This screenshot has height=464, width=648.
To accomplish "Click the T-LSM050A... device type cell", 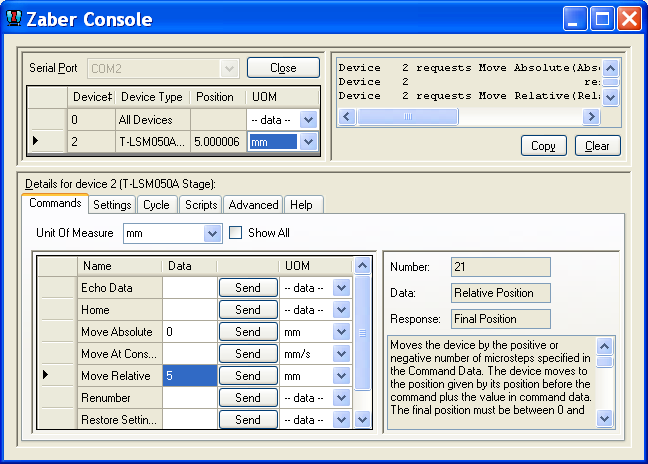I will 152,142.
